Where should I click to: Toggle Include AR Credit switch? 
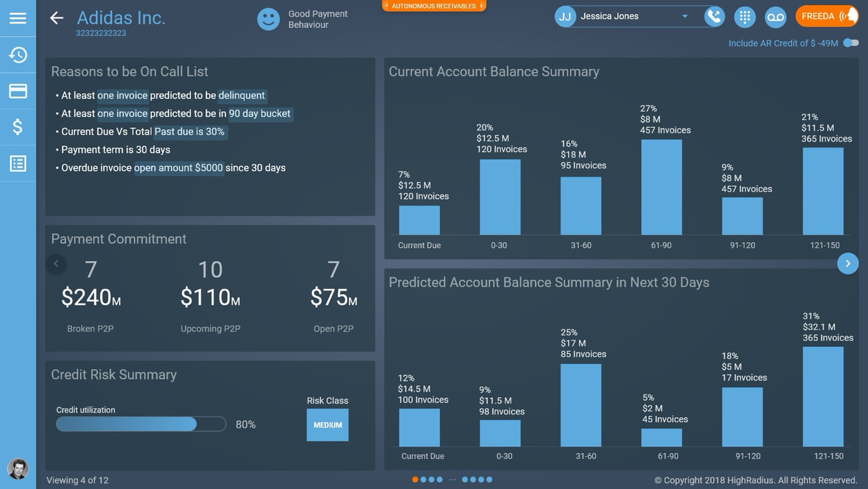(x=851, y=43)
